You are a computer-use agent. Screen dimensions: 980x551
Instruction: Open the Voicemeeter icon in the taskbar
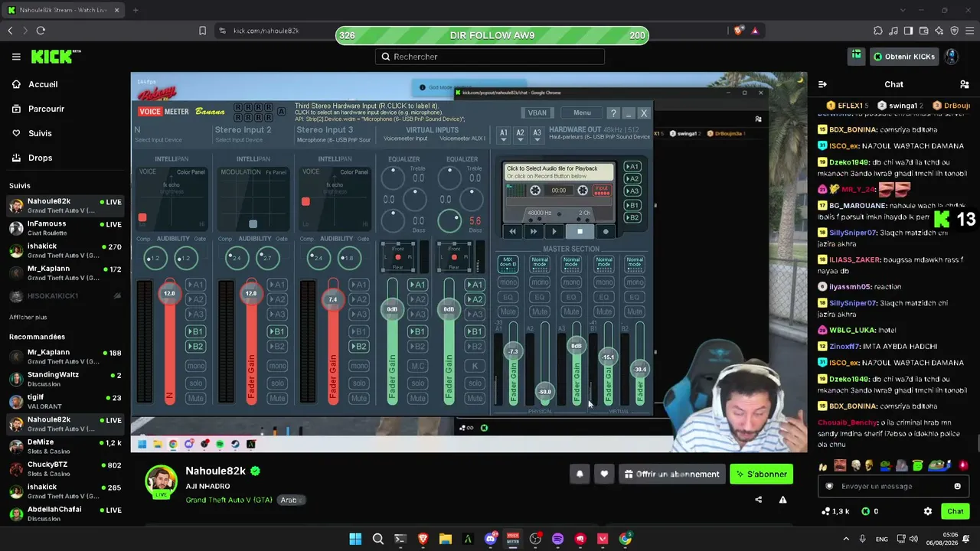click(513, 539)
